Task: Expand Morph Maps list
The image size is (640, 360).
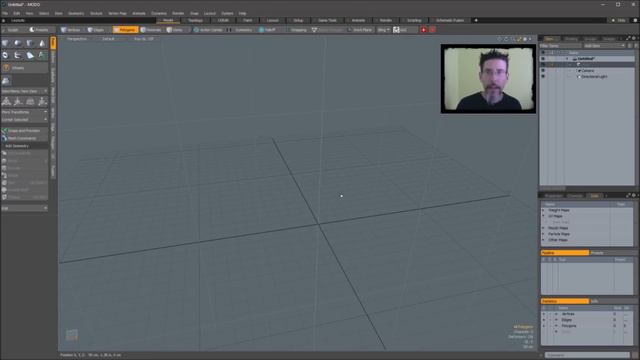Action: click(544, 228)
